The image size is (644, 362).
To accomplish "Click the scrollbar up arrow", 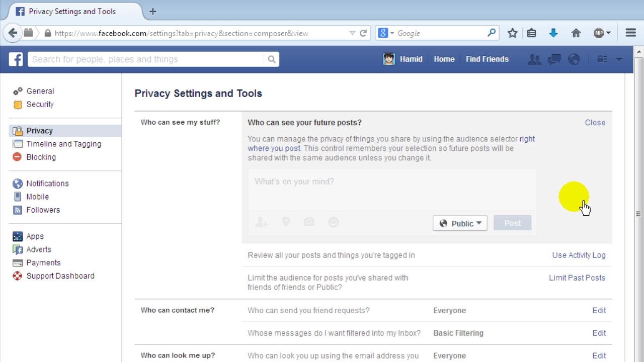I will pos(639,52).
